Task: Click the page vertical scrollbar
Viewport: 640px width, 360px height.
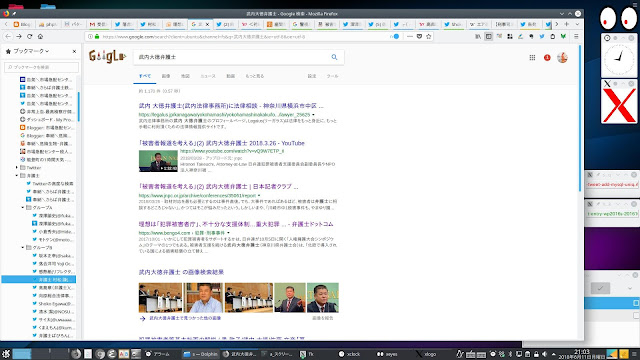Action: (x=580, y=118)
